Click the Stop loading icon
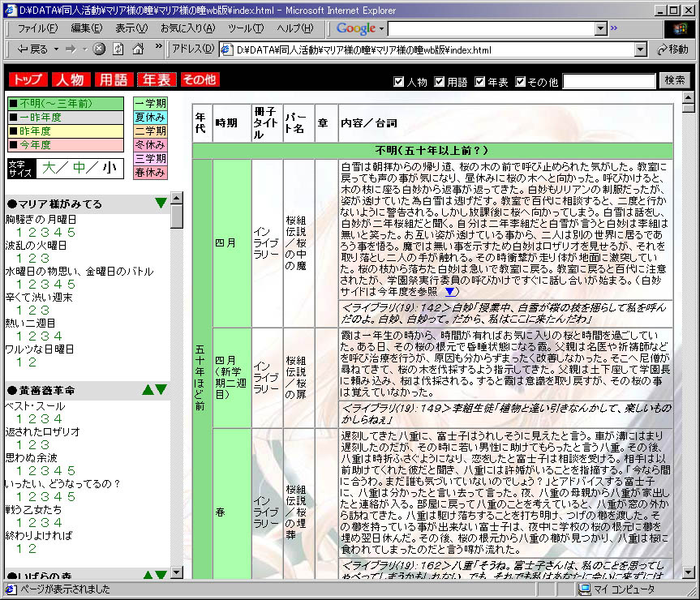Screen dimensions: 700x600 99,49
